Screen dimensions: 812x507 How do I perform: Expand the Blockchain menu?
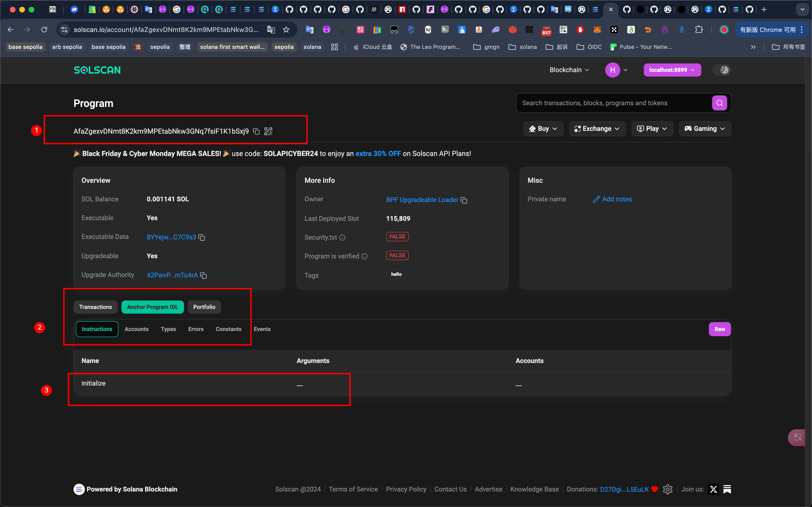point(569,70)
